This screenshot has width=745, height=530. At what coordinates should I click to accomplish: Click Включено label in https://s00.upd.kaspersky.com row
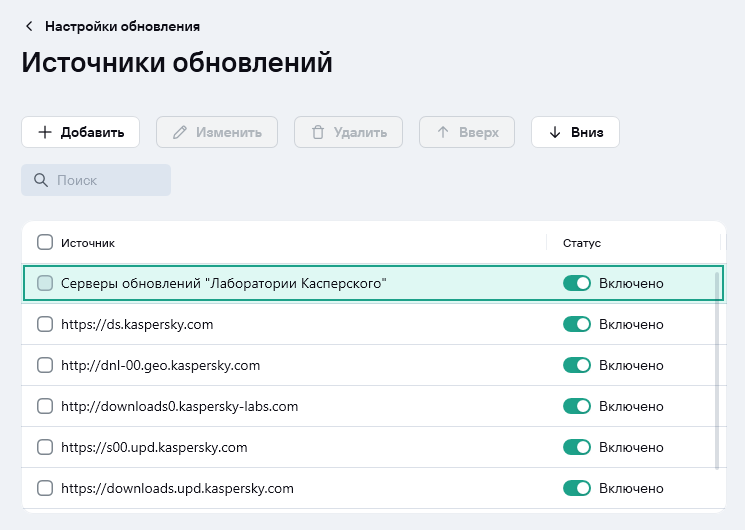631,447
